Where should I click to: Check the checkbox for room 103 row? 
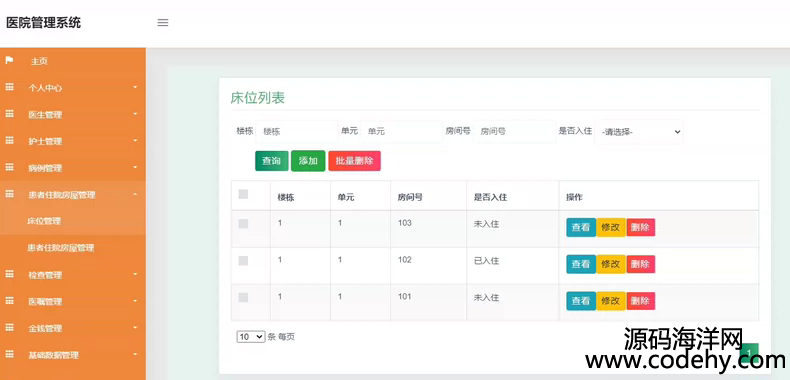[243, 224]
